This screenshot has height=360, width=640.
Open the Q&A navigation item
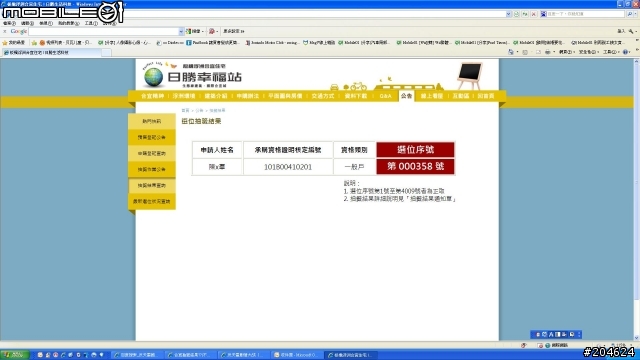pos(385,96)
